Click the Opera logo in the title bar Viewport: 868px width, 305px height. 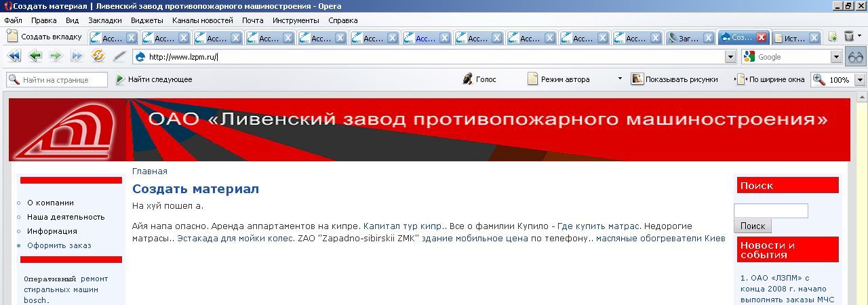coord(8,6)
